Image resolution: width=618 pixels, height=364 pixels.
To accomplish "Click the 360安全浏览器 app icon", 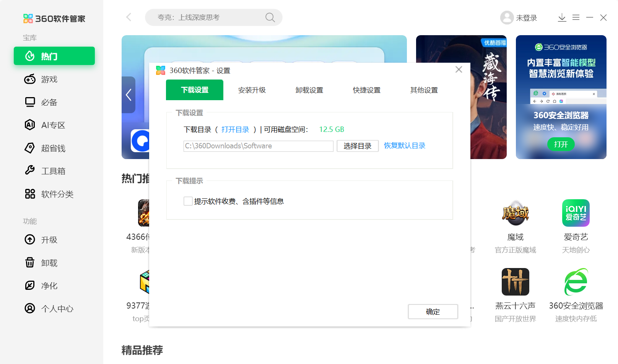I will pyautogui.click(x=576, y=282).
